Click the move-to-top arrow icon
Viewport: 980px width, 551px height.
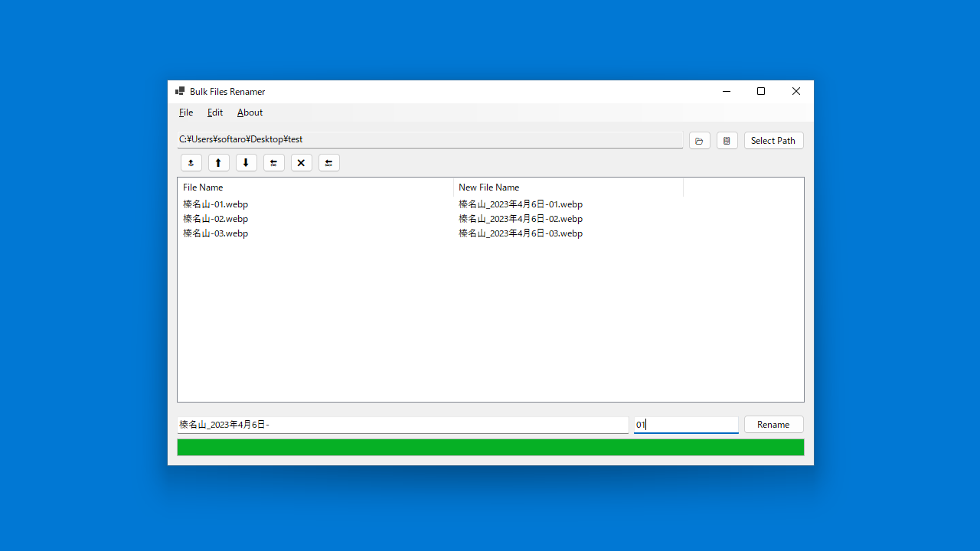(191, 163)
